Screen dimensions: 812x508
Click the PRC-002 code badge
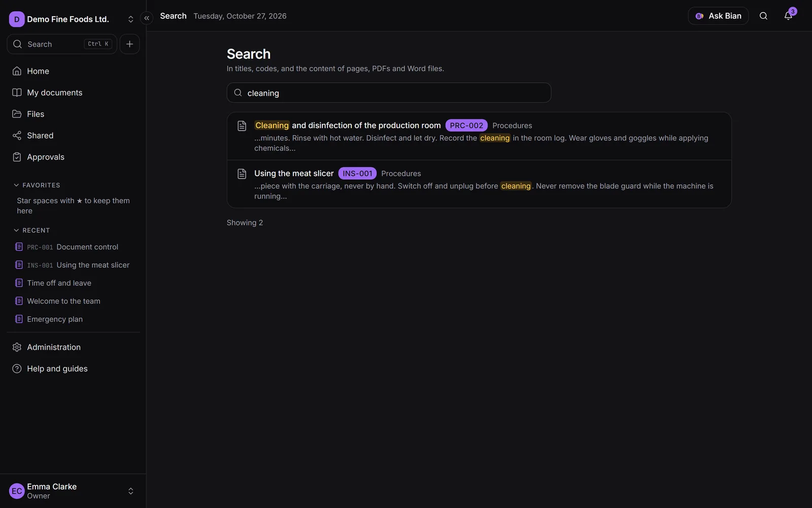tap(466, 125)
